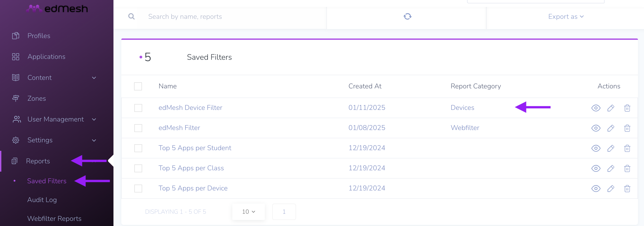644x226 pixels.
Task: Edit Top 5 Apps per Class filter
Action: click(611, 168)
